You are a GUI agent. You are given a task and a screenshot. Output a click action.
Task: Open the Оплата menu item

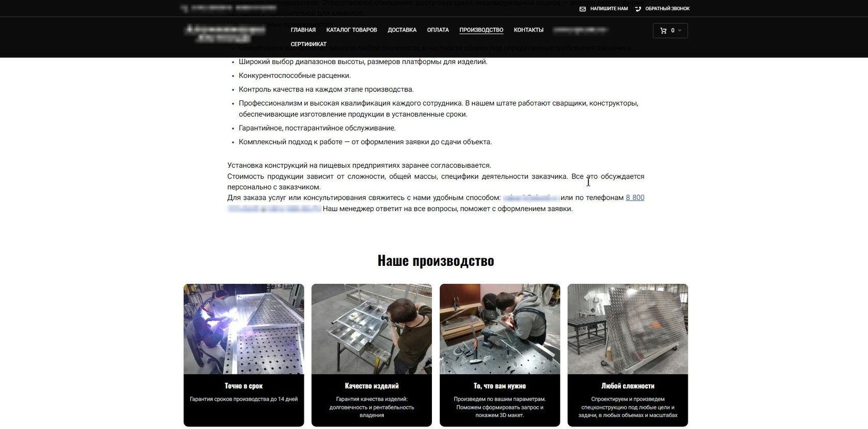[x=438, y=30]
